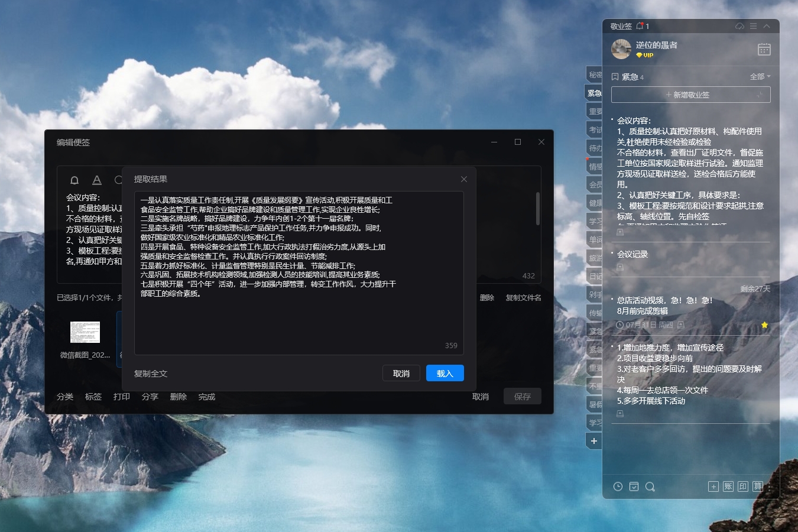The image size is (798, 532).
Task: Switch to the 日记 category tab
Action: [595, 276]
